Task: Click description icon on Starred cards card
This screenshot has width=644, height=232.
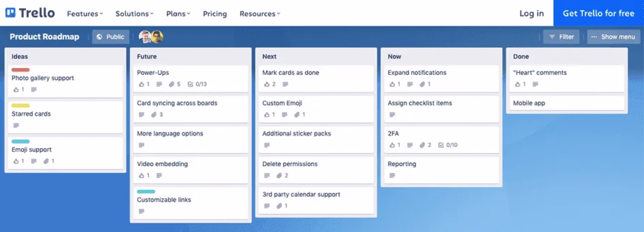Action: (16, 125)
